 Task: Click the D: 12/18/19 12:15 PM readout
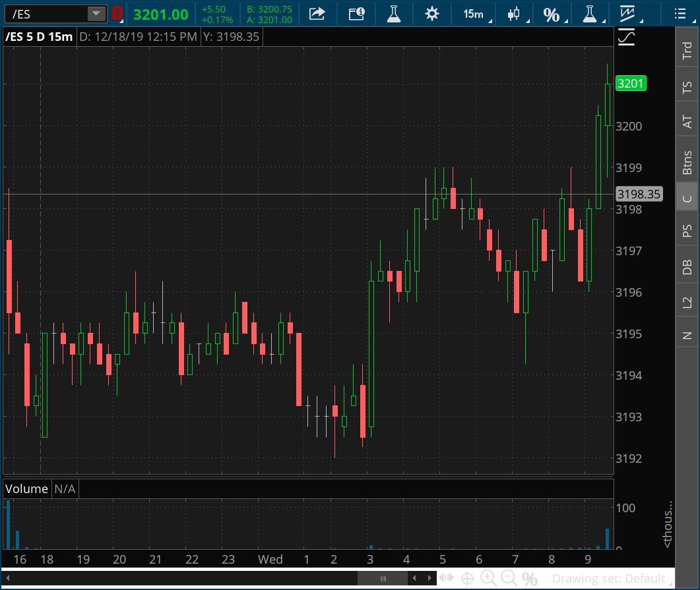pyautogui.click(x=138, y=36)
